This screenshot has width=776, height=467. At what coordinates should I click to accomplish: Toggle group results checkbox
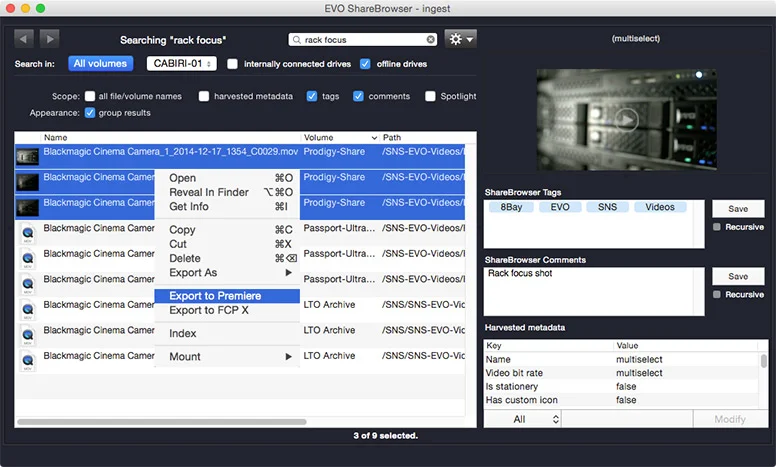point(90,113)
